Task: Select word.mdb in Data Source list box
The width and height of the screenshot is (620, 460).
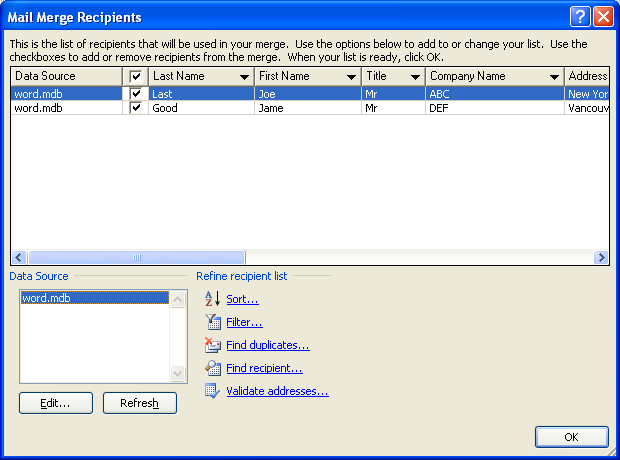Action: (x=95, y=298)
